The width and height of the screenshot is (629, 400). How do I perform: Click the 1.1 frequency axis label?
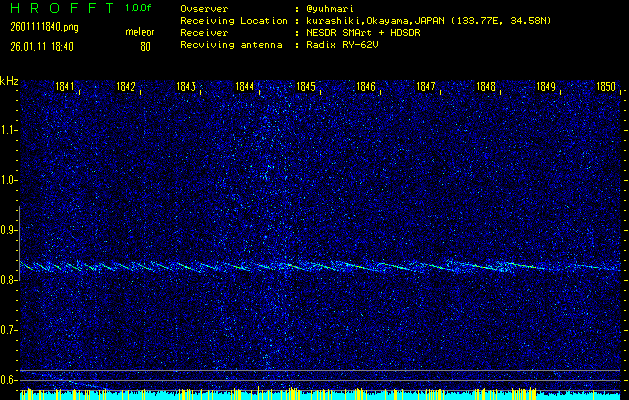tap(9, 130)
